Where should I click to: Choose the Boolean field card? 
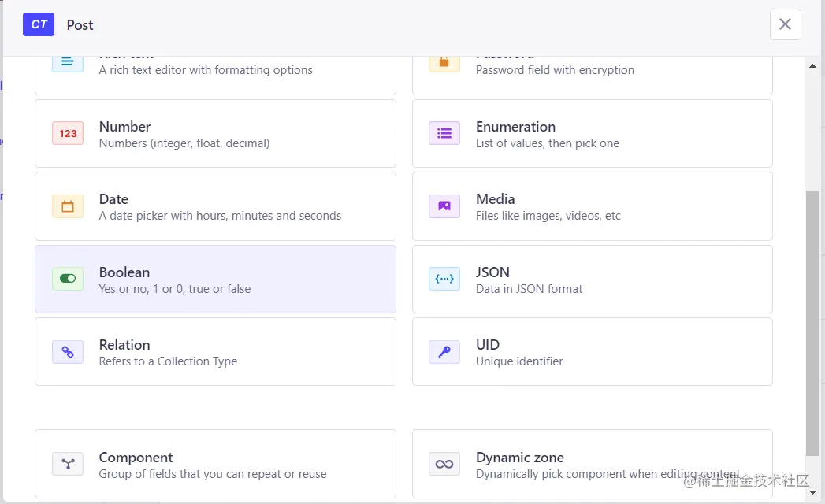(215, 280)
